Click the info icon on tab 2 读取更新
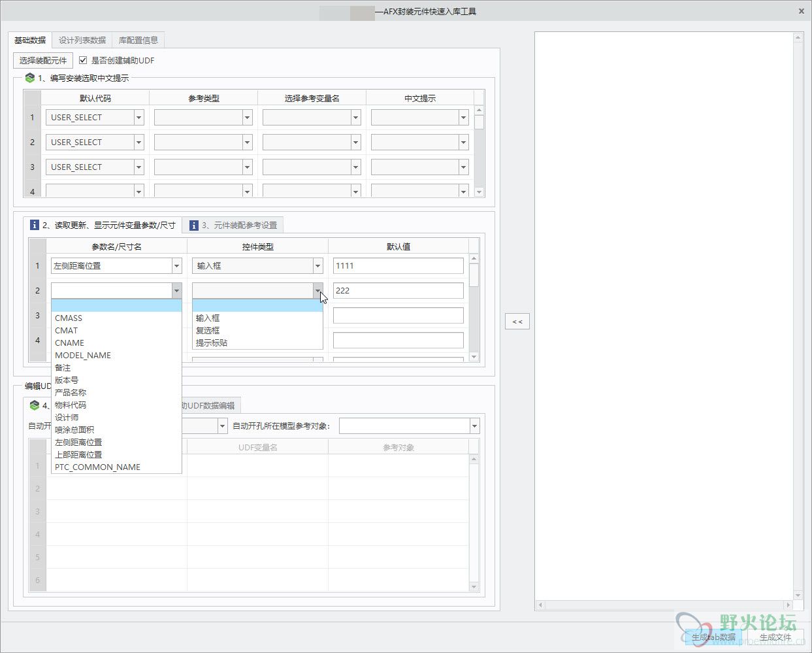This screenshot has width=812, height=653. pos(35,225)
